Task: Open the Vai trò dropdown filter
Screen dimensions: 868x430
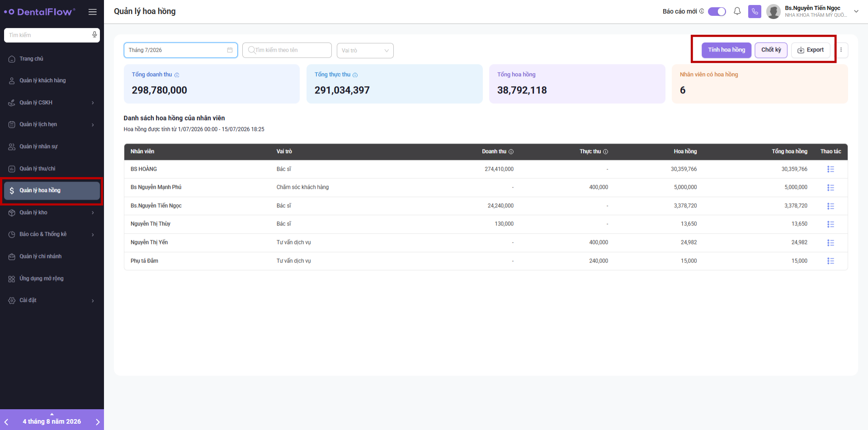Action: pyautogui.click(x=365, y=51)
